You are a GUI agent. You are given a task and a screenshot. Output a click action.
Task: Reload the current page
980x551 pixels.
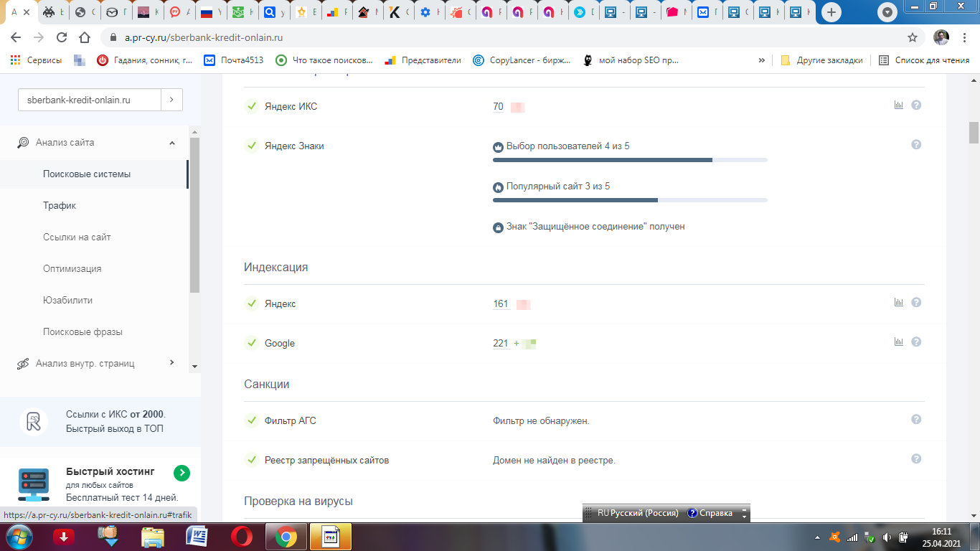click(x=62, y=37)
